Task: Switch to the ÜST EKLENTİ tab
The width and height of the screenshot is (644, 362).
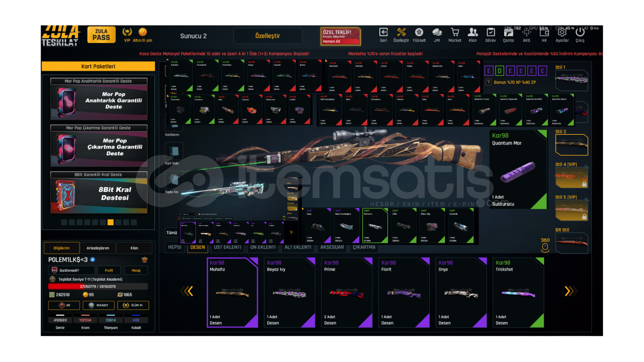Action: coord(227,247)
